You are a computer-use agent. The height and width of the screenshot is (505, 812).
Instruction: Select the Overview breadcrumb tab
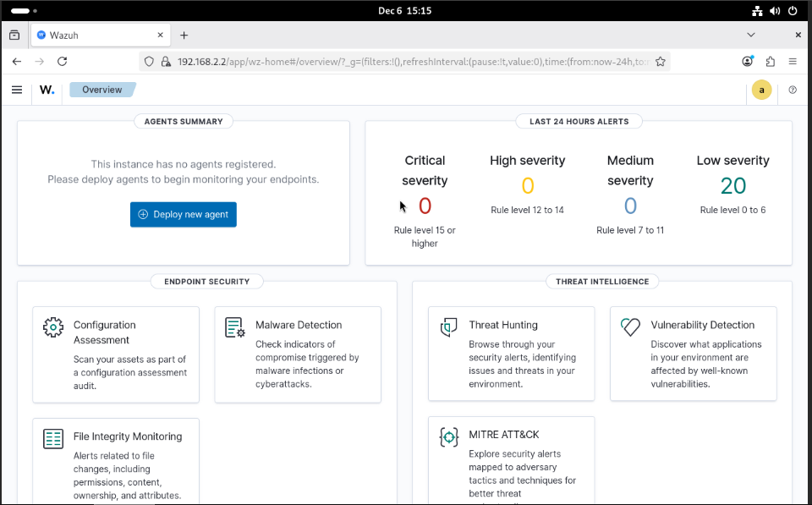pyautogui.click(x=101, y=90)
